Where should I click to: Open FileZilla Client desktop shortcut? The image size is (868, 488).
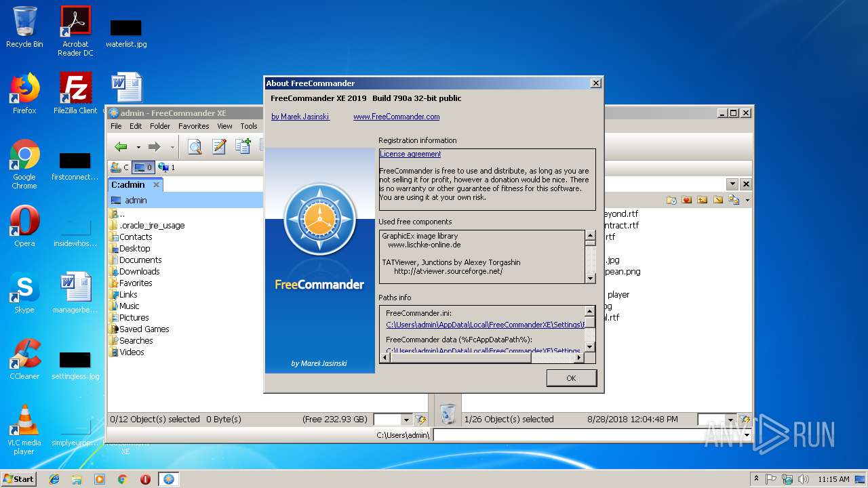click(x=75, y=94)
